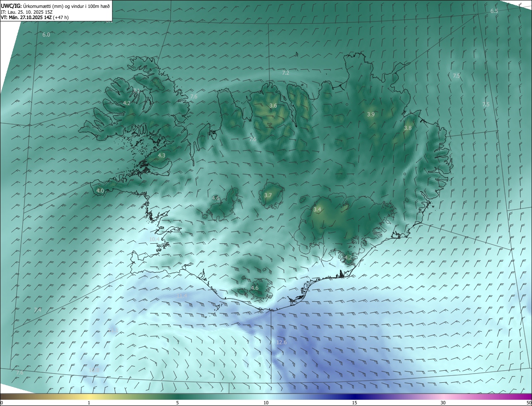Click the color scale tick label 1
The image size is (532, 406).
pyautogui.click(x=89, y=403)
